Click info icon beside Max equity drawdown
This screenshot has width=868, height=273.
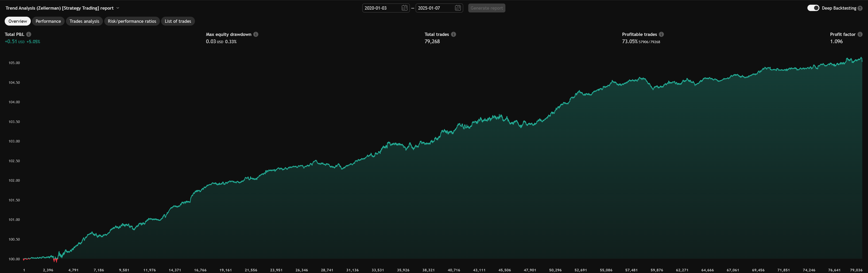click(256, 34)
